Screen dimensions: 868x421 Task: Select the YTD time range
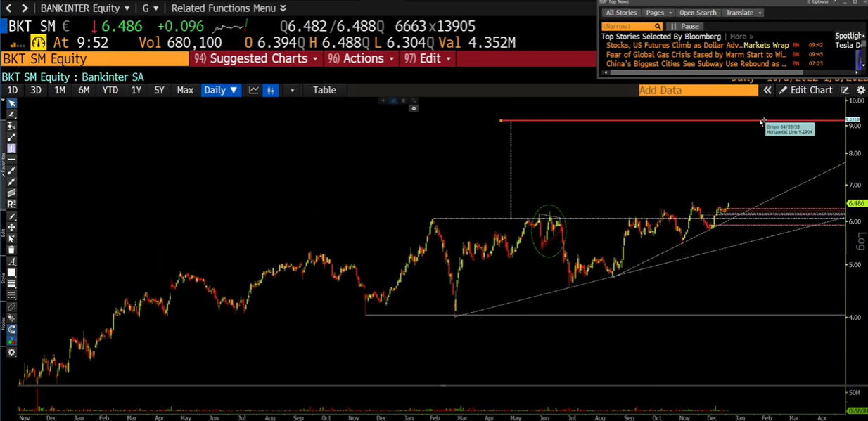coord(110,90)
